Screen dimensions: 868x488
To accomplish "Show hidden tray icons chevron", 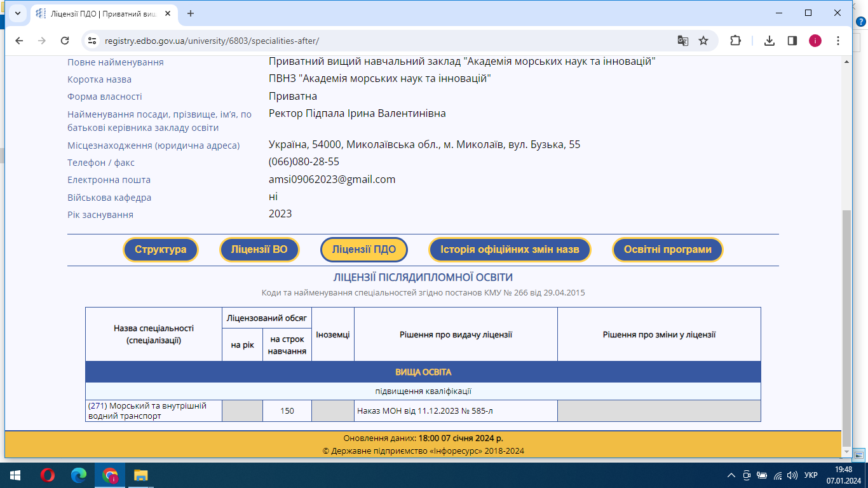I will click(731, 475).
